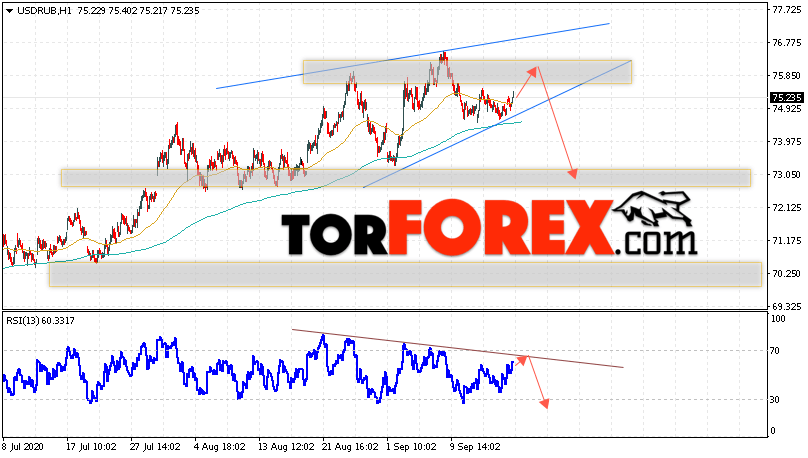Select the current price tag 75.235
The image size is (808, 458).
786,98
